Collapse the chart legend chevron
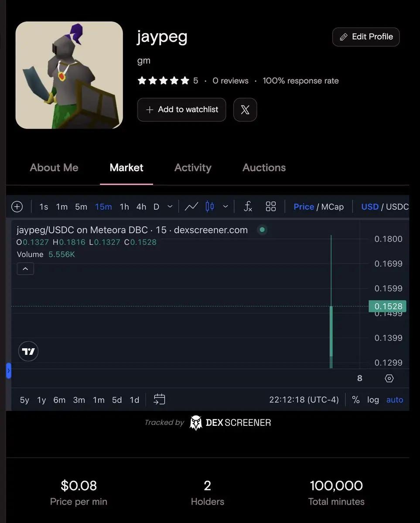Viewport: 420px width, 523px height. tap(25, 269)
